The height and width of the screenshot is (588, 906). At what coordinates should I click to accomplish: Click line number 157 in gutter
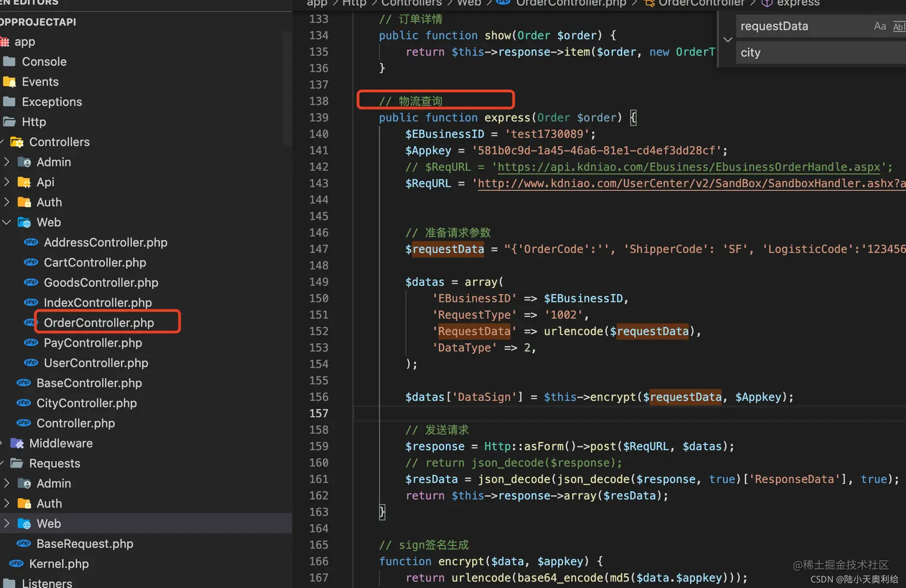(319, 414)
